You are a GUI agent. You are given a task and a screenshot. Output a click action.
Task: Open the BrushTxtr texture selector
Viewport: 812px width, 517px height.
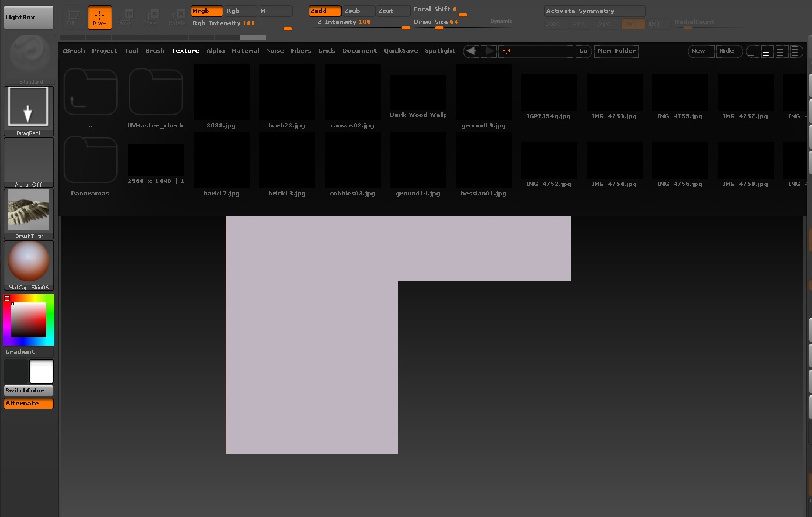pos(28,209)
